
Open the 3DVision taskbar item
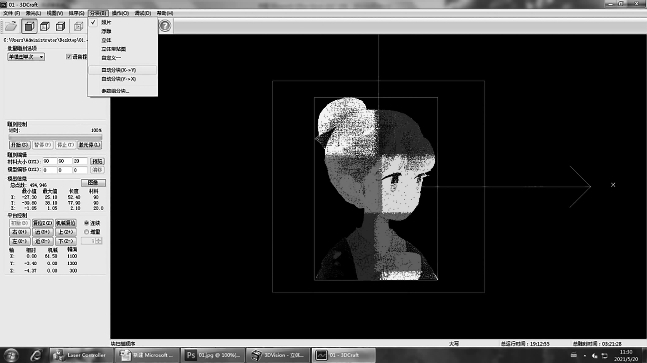pyautogui.click(x=279, y=355)
